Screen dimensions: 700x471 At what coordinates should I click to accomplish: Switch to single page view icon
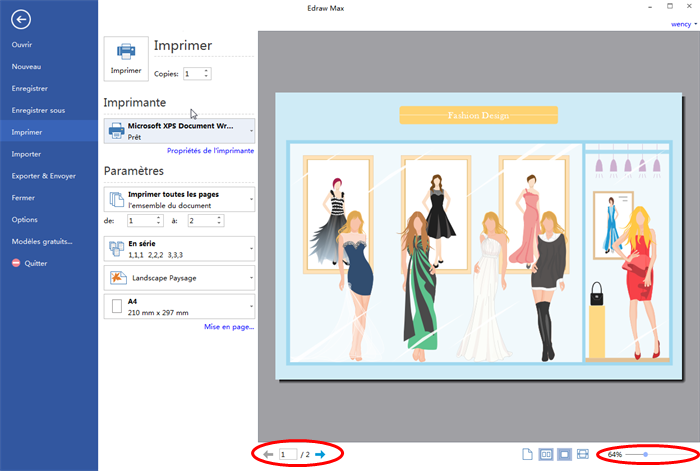527,455
